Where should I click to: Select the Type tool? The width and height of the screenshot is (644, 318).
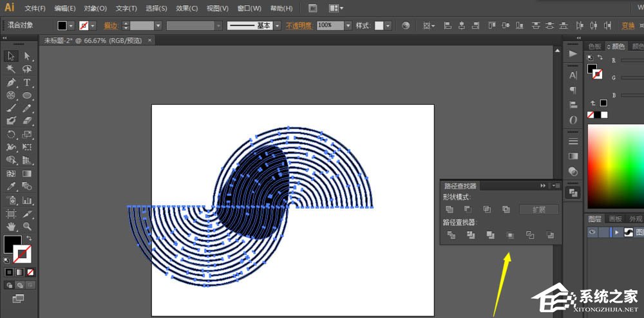coord(27,82)
